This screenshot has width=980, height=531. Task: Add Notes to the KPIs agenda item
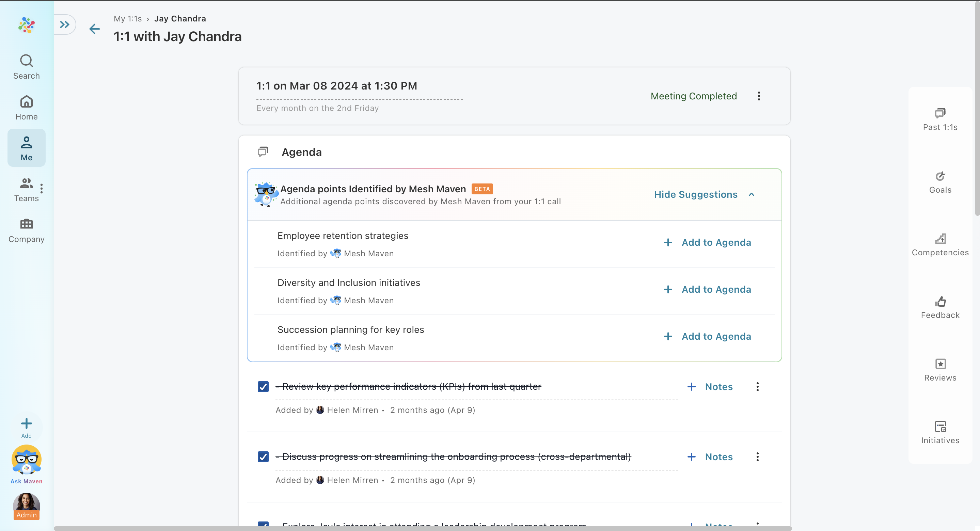[710, 386]
